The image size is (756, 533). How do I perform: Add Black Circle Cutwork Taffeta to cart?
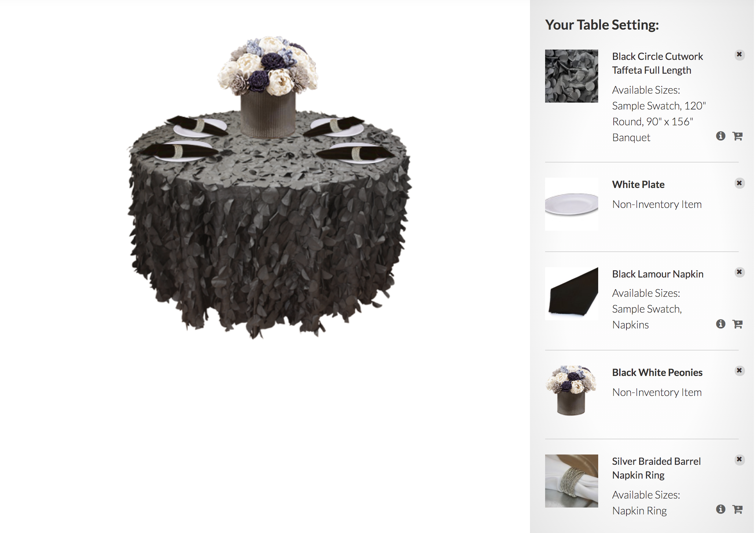click(737, 136)
